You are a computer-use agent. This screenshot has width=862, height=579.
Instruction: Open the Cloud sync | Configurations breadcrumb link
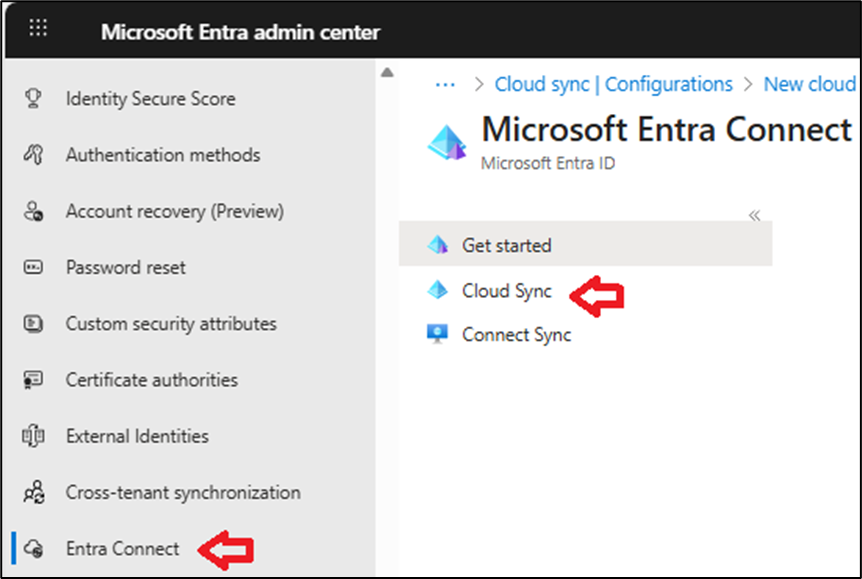coord(613,84)
